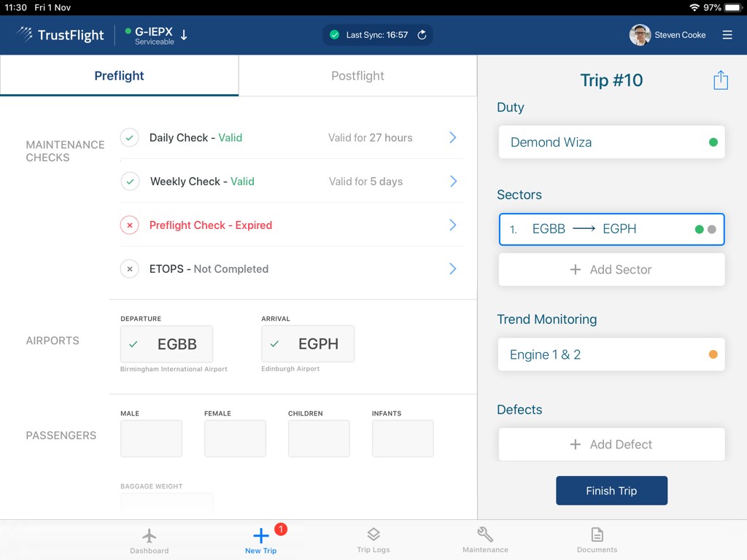This screenshot has height=560, width=747.
Task: Tap the Daily Check status check icon
Action: point(130,138)
